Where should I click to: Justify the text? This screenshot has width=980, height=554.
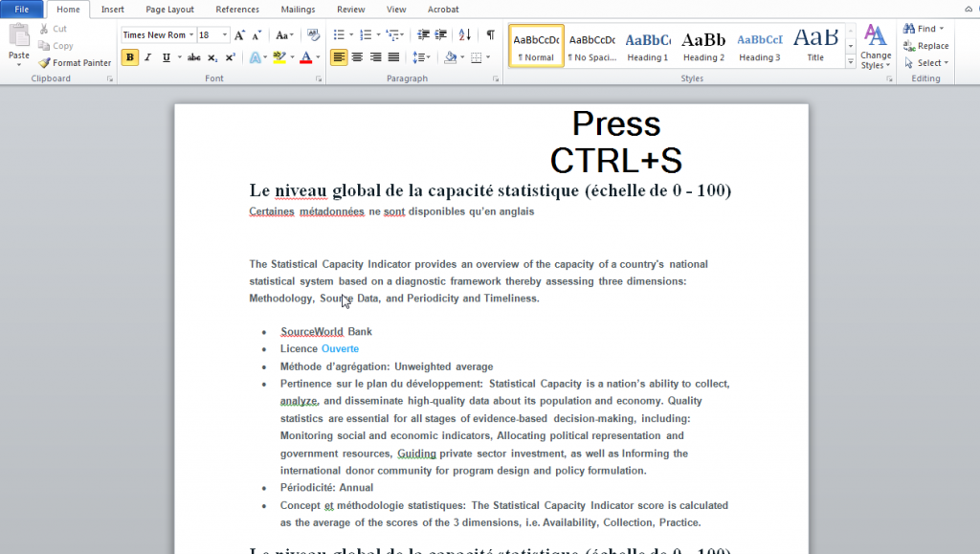(393, 57)
